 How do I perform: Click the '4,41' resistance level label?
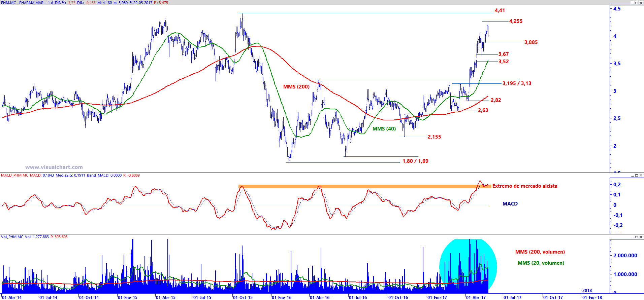click(x=500, y=10)
